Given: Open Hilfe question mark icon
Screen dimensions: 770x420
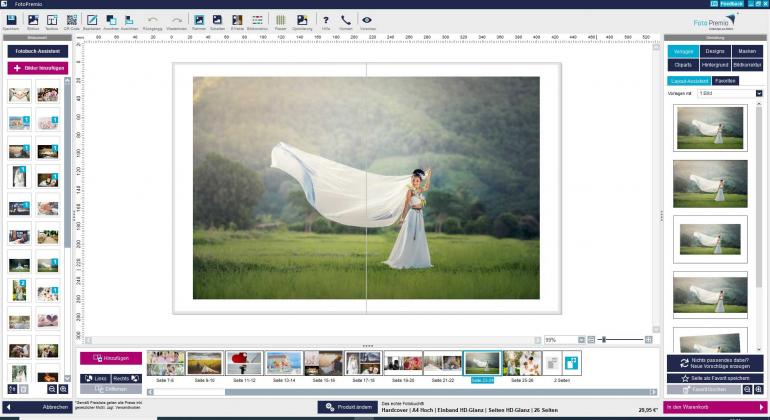Looking at the screenshot, I should click(x=326, y=20).
